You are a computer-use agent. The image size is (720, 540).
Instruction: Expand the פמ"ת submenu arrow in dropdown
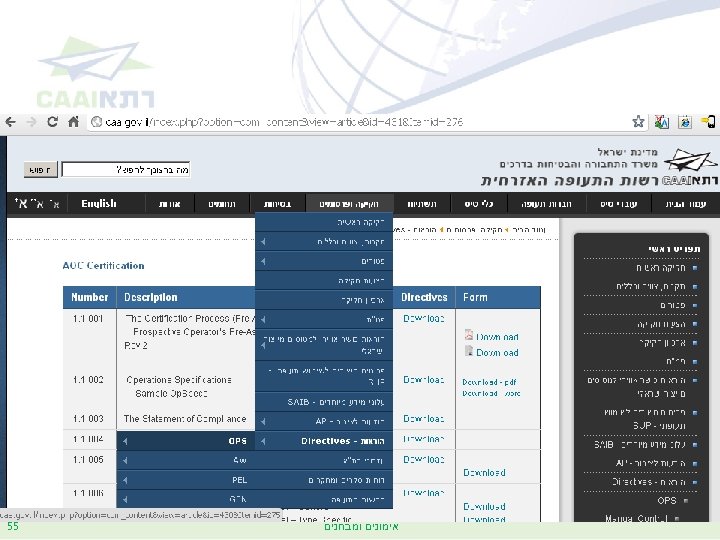coord(263,319)
